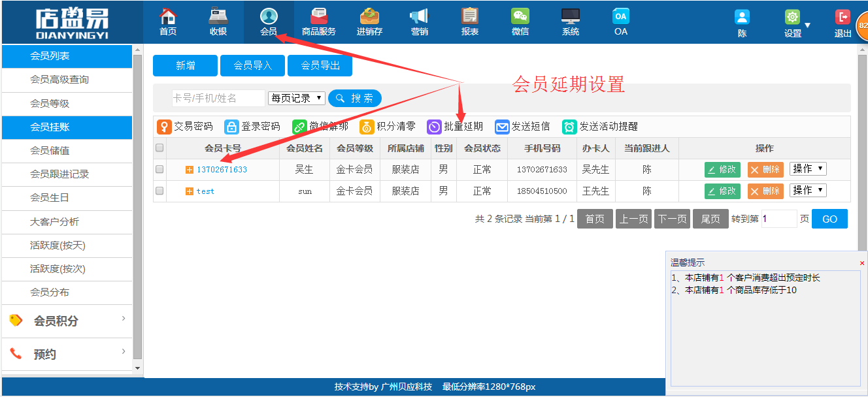Viewport: 868px width, 397px height.
Task: Open the 操作 dropdown for 吴生 row
Action: point(808,168)
